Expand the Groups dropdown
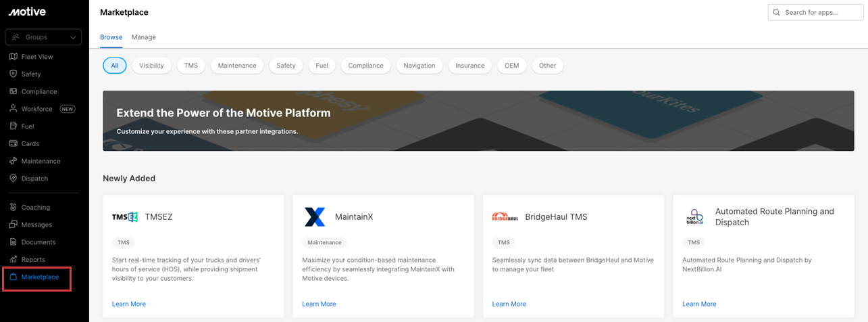 [x=43, y=37]
